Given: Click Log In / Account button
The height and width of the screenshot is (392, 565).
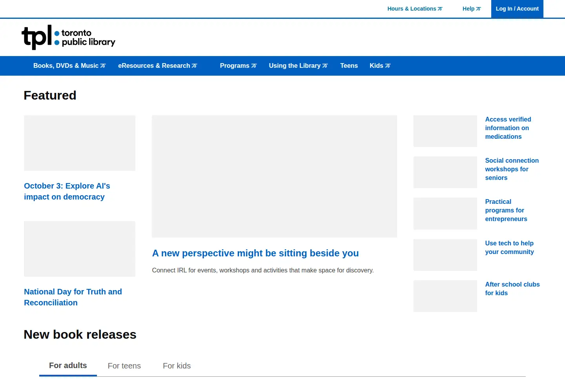Looking at the screenshot, I should coord(517,9).
